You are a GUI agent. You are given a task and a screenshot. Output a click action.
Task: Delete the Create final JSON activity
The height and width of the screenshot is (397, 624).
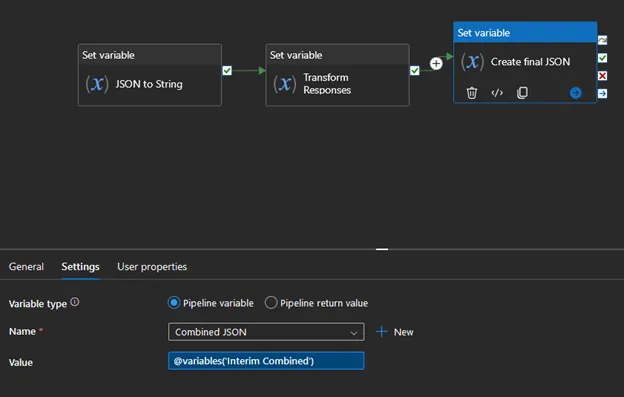472,93
